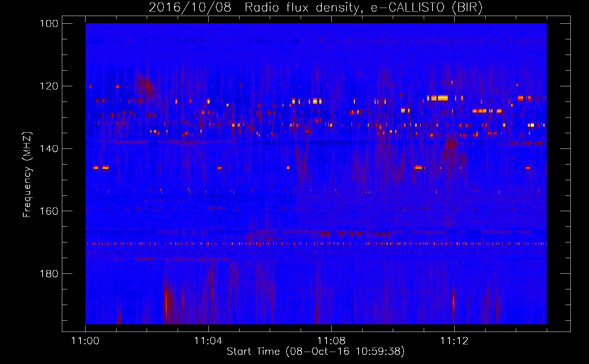Click the 11:12 time tick label
This screenshot has height=364, width=589.
click(454, 341)
